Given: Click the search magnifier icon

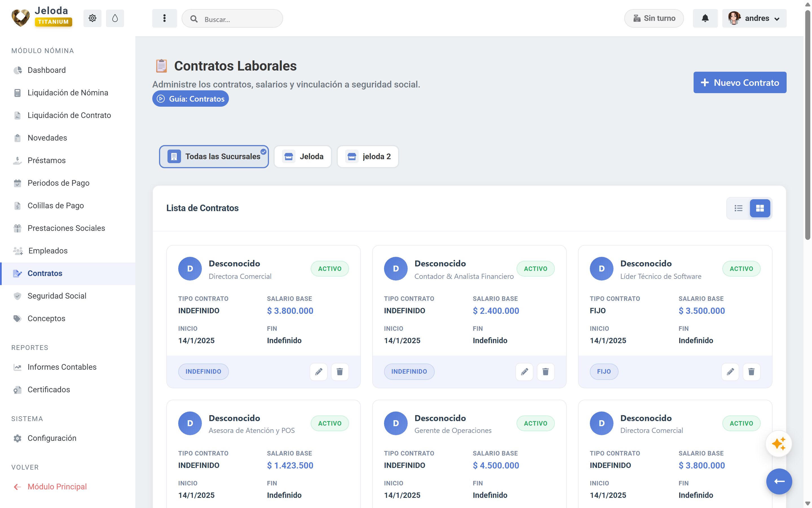Looking at the screenshot, I should [194, 19].
